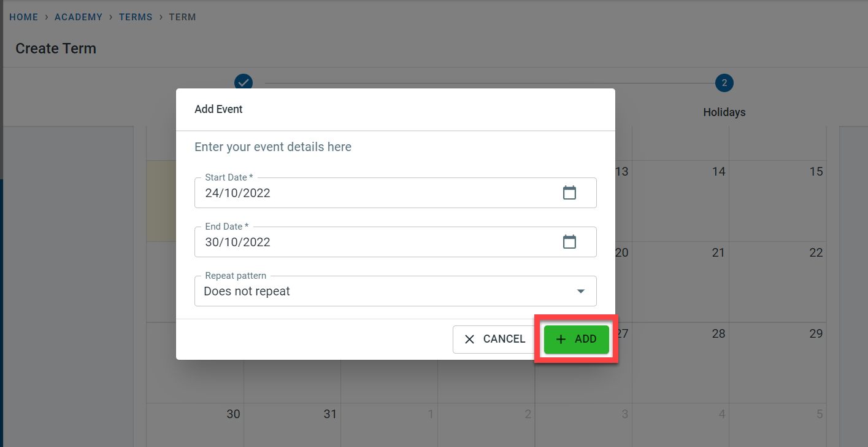Open the End Date calendar picker icon
Viewport: 868px width, 447px height.
tap(569, 242)
